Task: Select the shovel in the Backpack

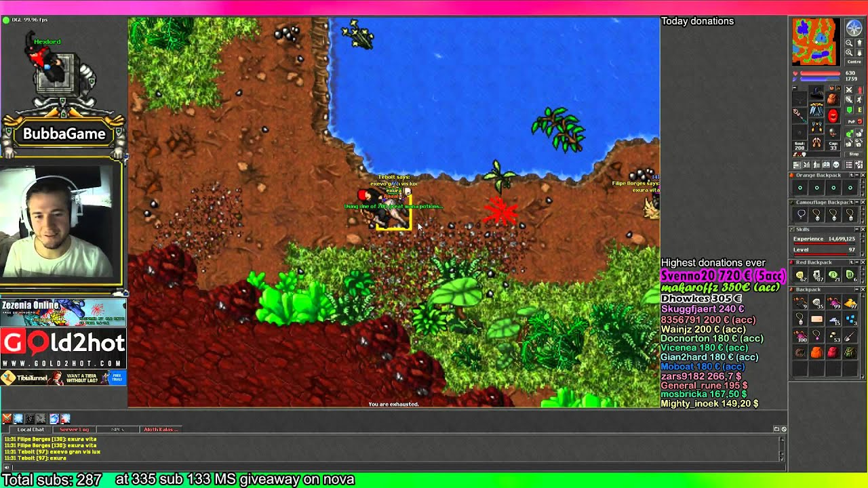Action: (x=850, y=335)
